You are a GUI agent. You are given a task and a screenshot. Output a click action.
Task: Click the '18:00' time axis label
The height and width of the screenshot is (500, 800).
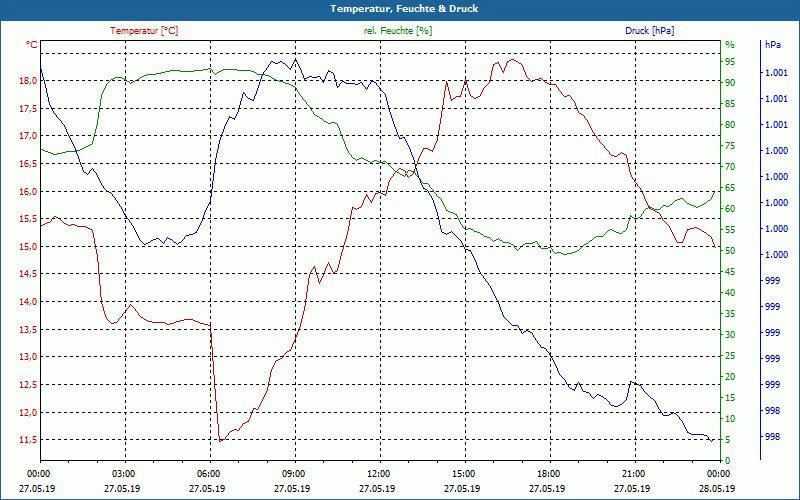tap(548, 474)
